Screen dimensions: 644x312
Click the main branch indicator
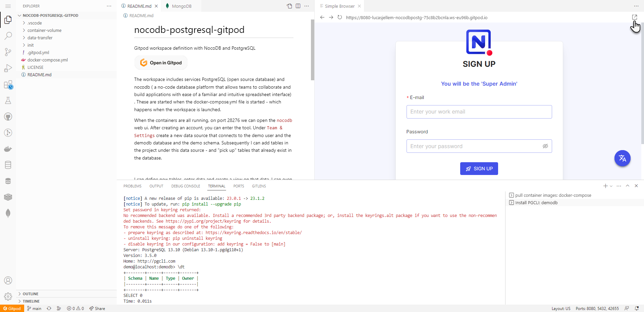34,309
